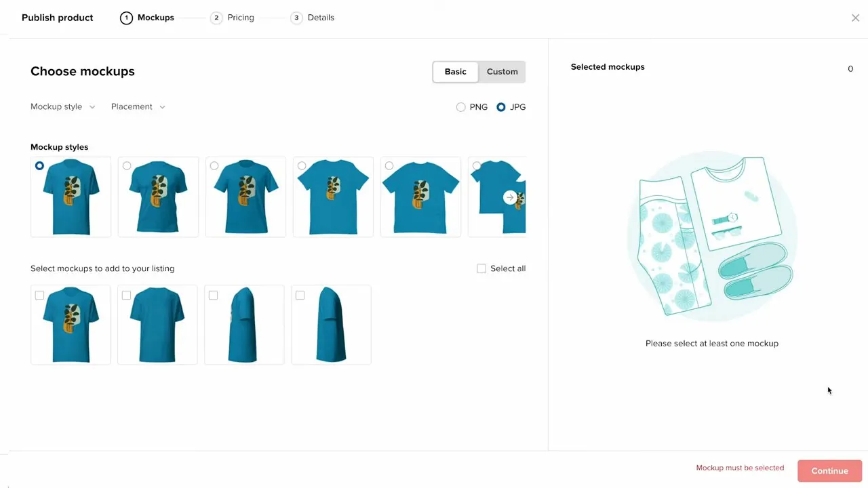Switch to the Custom tab

[502, 72]
